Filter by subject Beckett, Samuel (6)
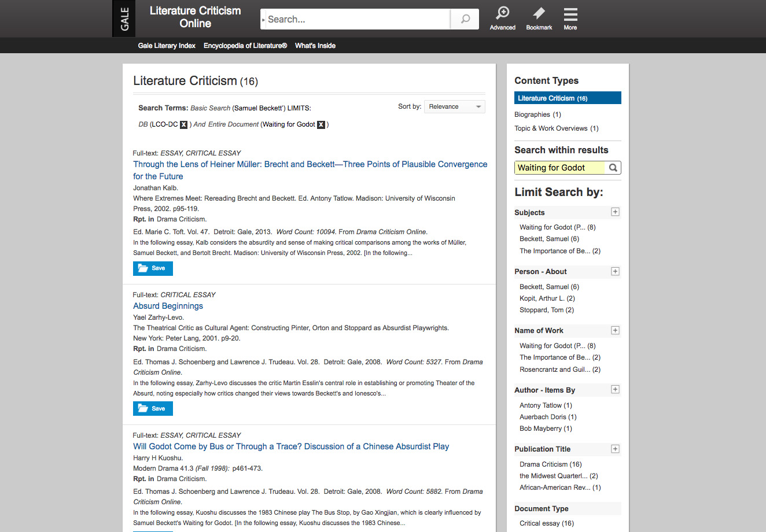The image size is (766, 532). point(549,239)
